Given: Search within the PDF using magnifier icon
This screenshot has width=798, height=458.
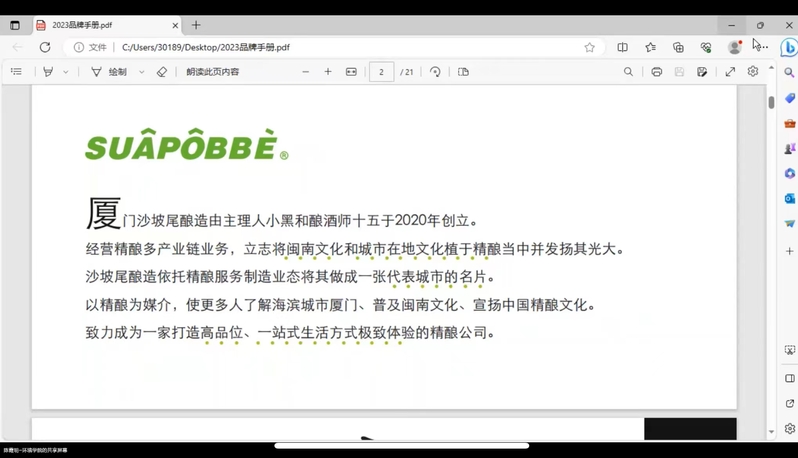Looking at the screenshot, I should tap(628, 72).
